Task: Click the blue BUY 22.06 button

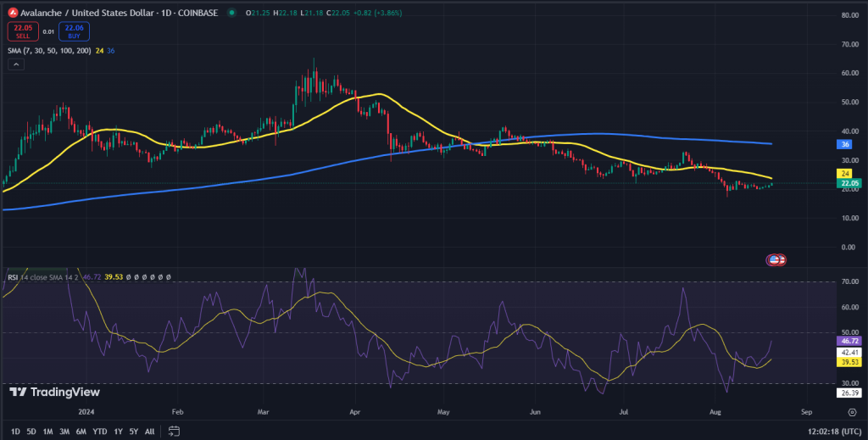Action: coord(75,32)
